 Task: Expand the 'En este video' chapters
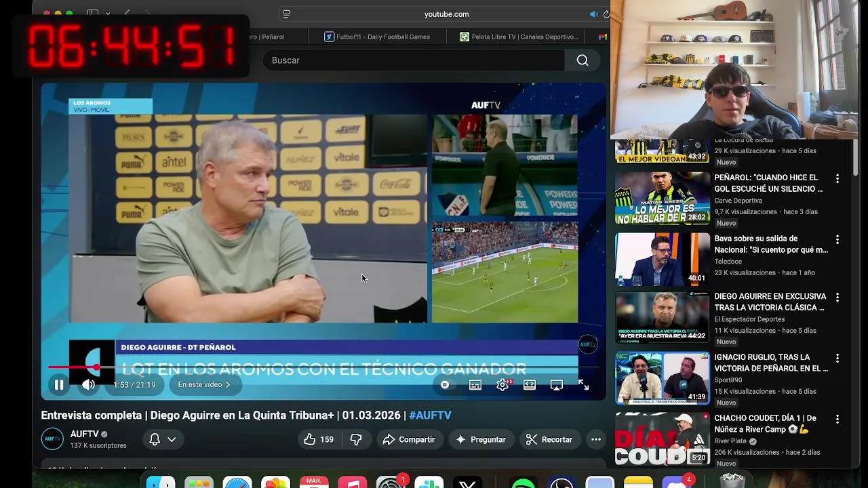[x=204, y=385]
